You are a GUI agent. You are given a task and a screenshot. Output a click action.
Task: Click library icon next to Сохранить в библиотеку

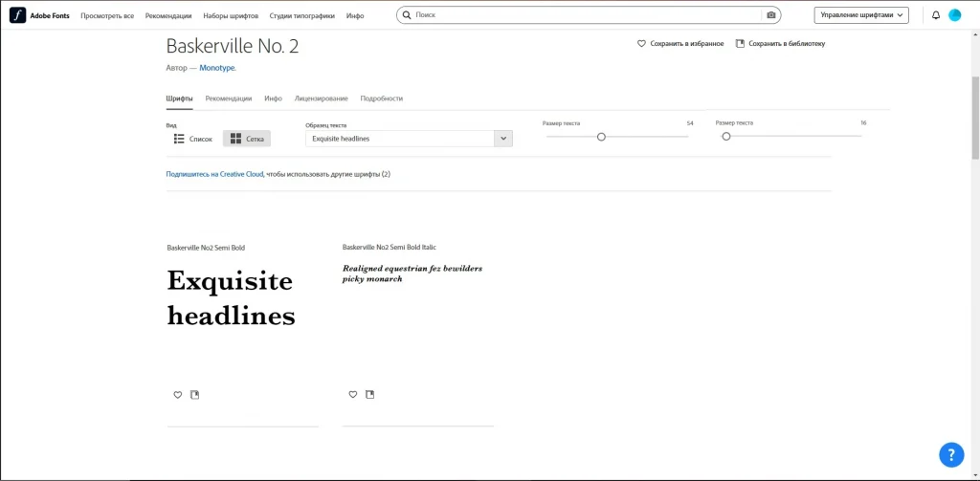click(740, 44)
